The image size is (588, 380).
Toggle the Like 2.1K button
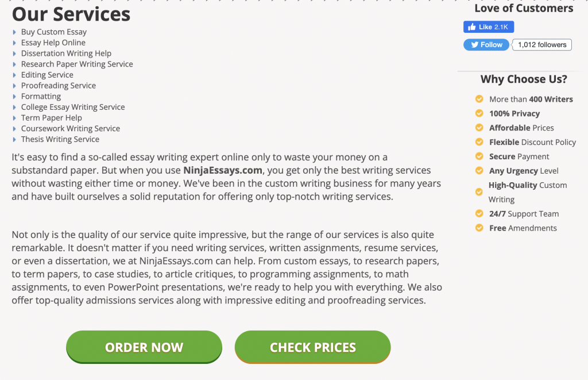click(488, 26)
